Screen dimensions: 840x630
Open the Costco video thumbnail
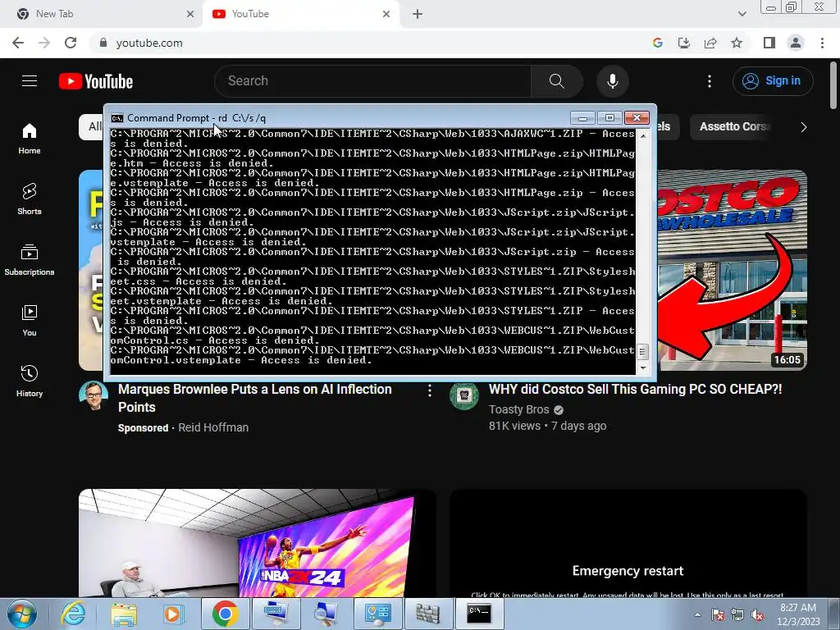point(732,270)
